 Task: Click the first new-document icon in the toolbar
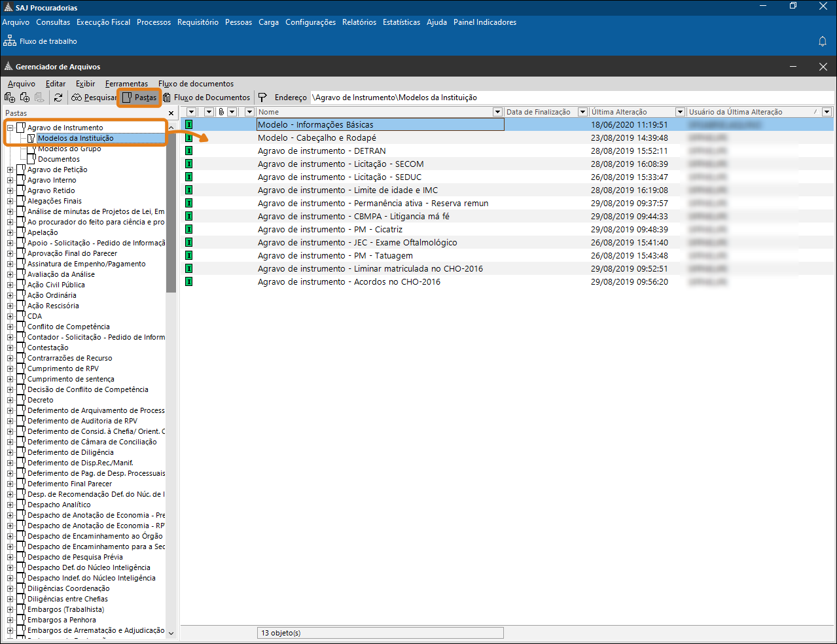pos(9,98)
